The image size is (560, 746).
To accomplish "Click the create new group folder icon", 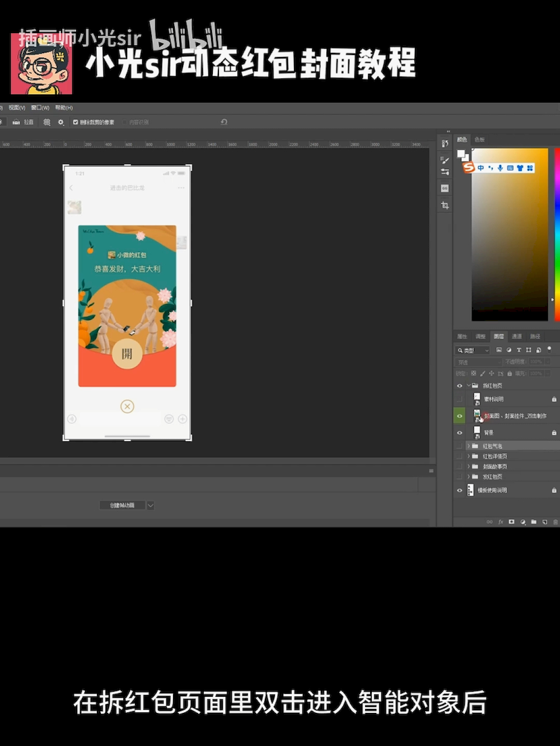I will (x=534, y=521).
